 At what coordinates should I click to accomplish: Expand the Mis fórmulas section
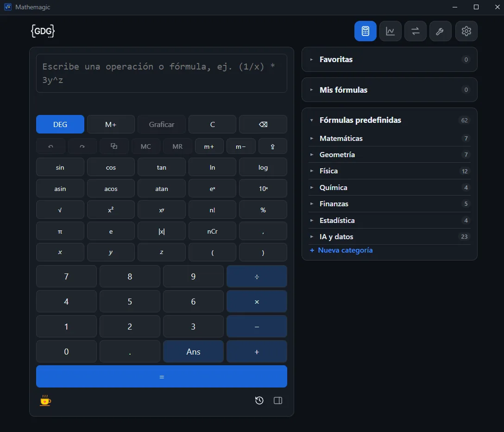pos(389,90)
